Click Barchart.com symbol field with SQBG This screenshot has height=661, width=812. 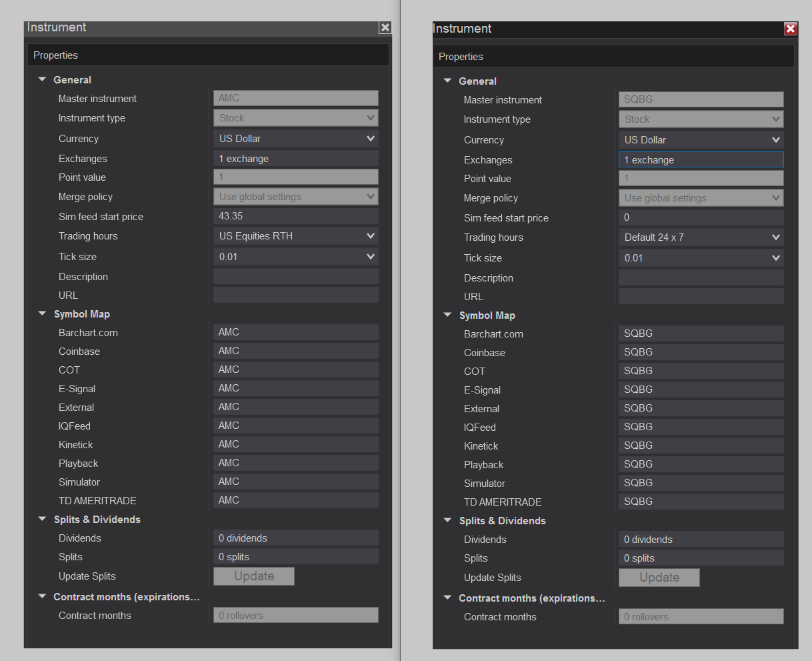coord(701,334)
